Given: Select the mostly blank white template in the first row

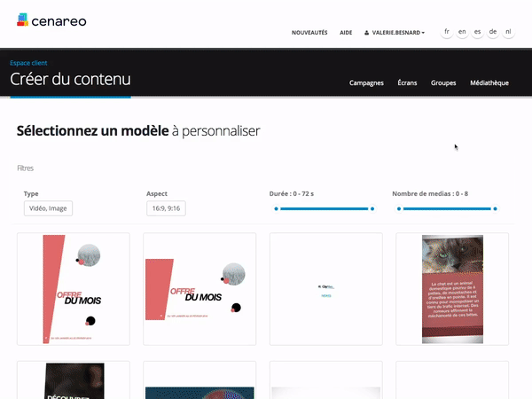Looking at the screenshot, I should tap(326, 289).
